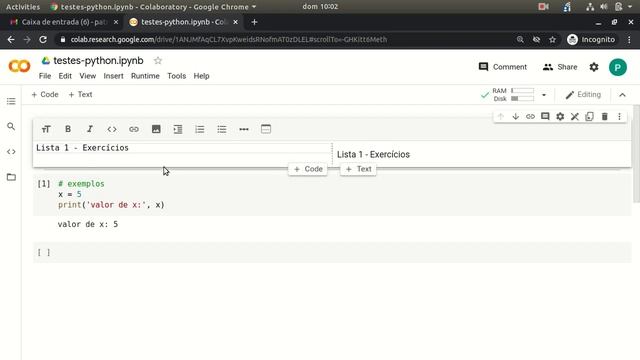Indent the text cell content
Image resolution: width=640 pixels, height=360 pixels.
click(178, 129)
